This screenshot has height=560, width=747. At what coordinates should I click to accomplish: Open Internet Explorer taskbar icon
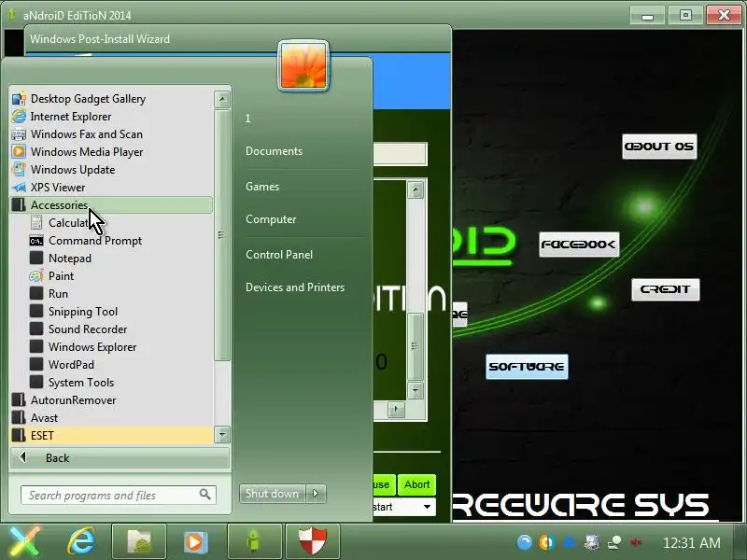[x=81, y=541]
